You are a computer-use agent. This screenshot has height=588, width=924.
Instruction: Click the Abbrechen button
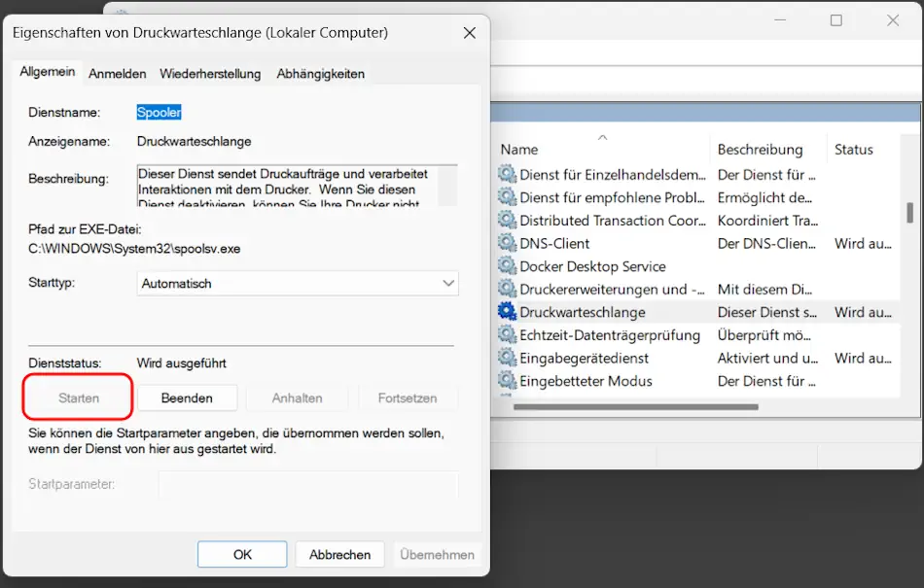[338, 554]
